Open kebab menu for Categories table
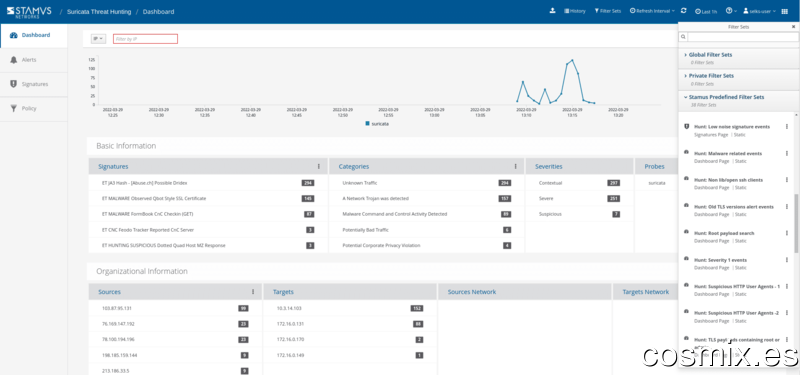 515,166
